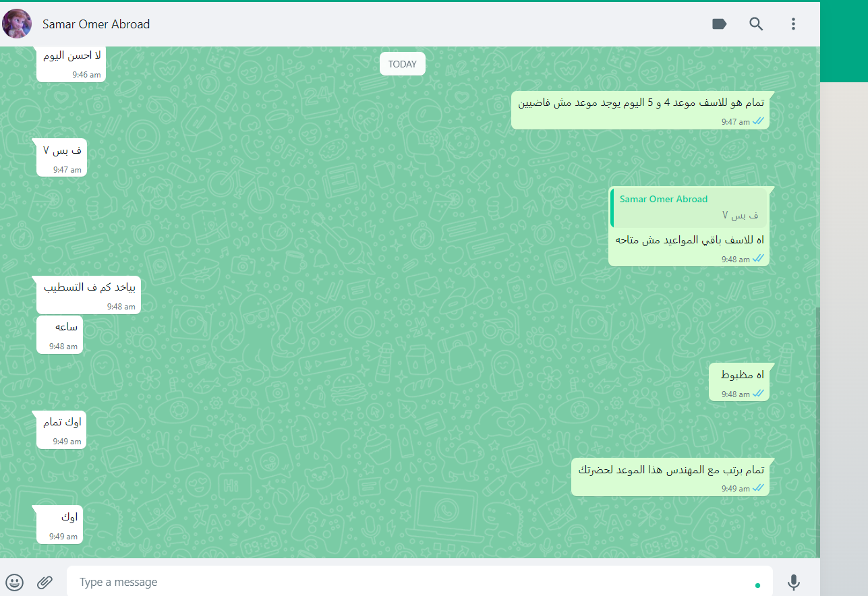Select the received message ف بس ٧ at 9:47 am

(x=61, y=158)
